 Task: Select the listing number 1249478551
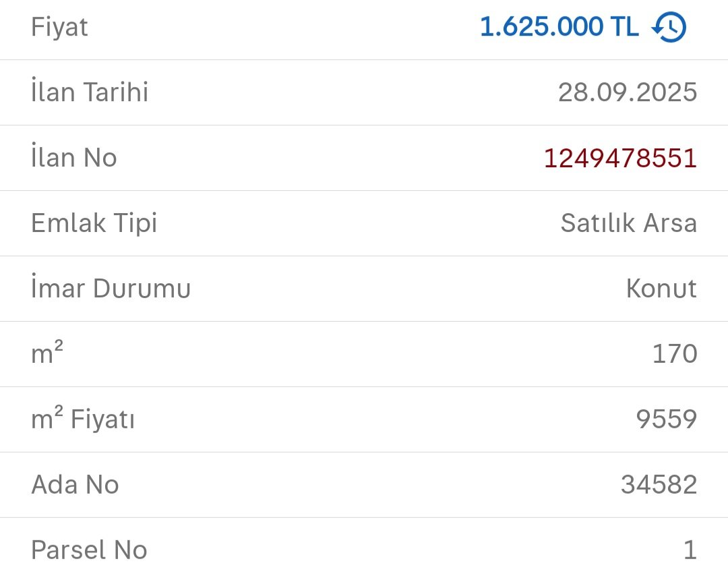coord(620,158)
